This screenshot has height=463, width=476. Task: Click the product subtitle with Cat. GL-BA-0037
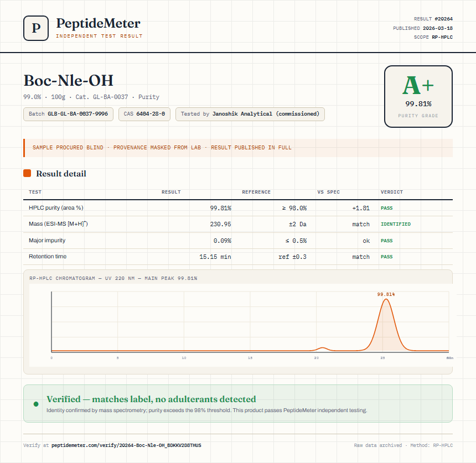pyautogui.click(x=91, y=97)
